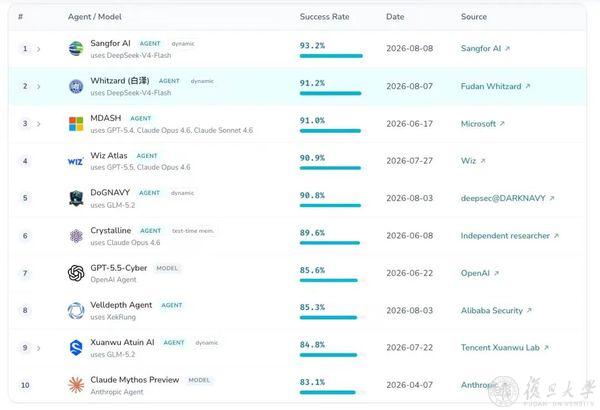600x410 pixels.
Task: Click the Microsoft logo in the MDASH row
Action: (76, 124)
